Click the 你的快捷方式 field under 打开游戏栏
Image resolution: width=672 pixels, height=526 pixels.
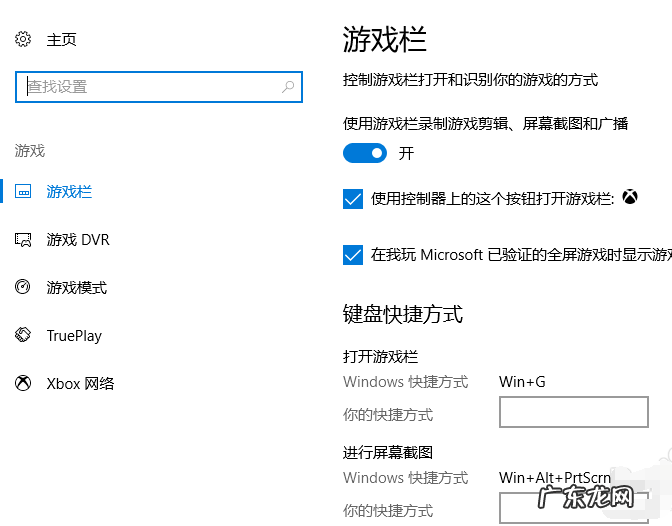573,412
